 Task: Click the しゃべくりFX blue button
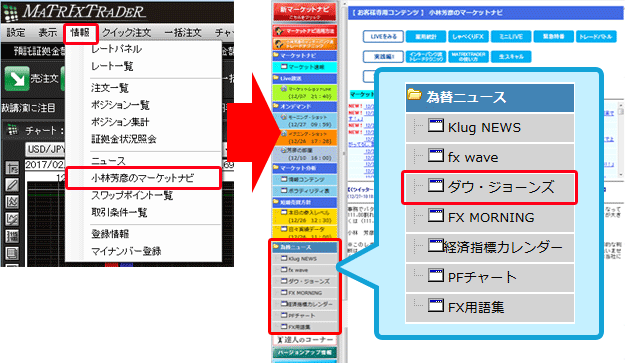point(468,37)
